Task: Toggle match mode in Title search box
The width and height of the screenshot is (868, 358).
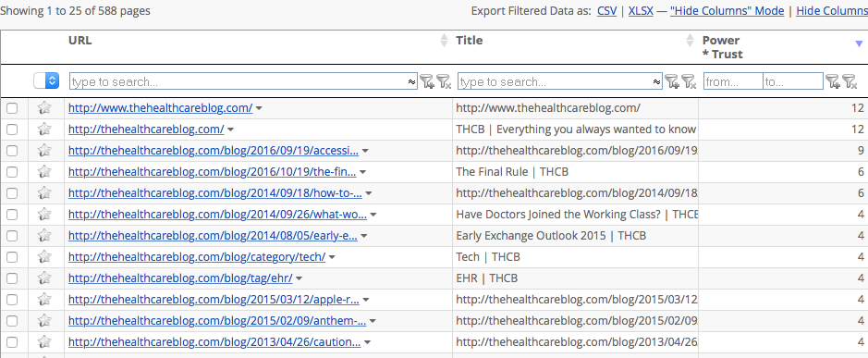Action: pyautogui.click(x=656, y=82)
